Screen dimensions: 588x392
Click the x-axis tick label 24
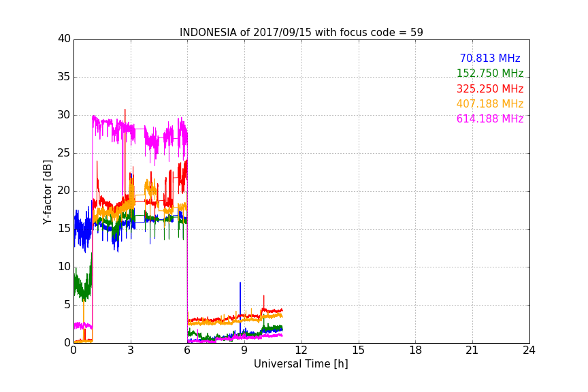click(x=529, y=350)
